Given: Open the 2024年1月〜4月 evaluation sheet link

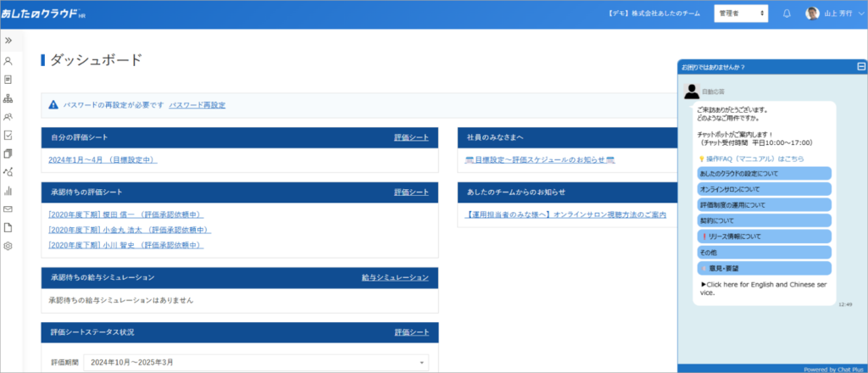Looking at the screenshot, I should pyautogui.click(x=103, y=159).
